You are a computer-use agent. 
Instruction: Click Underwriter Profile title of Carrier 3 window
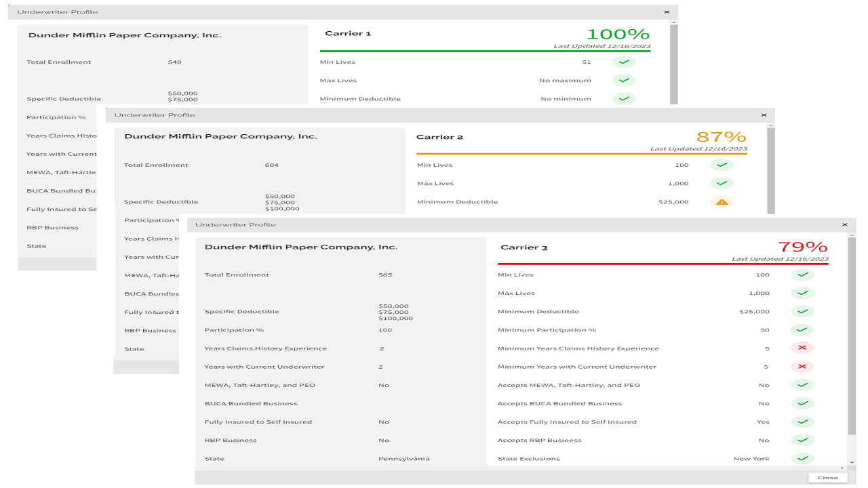(236, 224)
